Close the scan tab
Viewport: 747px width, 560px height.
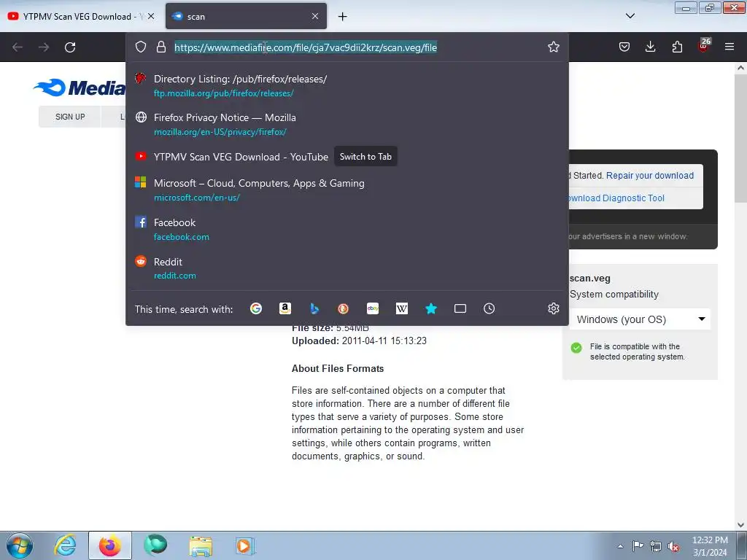click(x=315, y=16)
